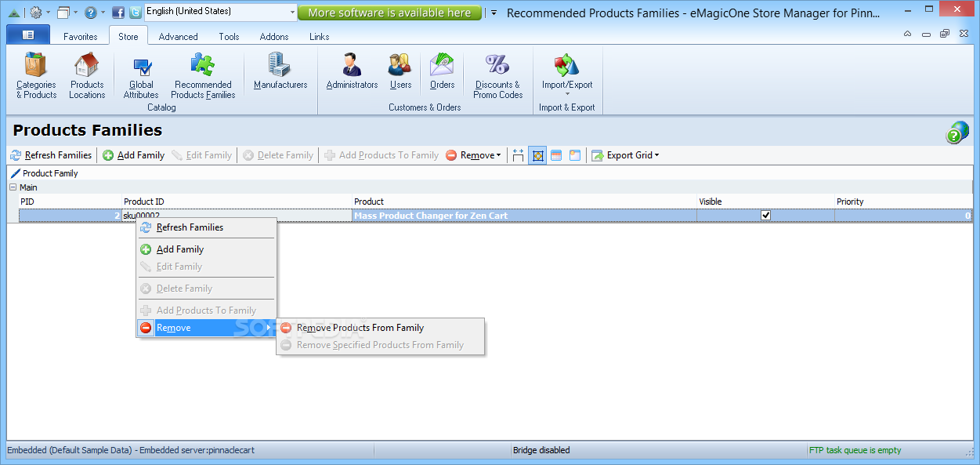Click the blue help question-mark icon
The image size is (980, 465).
point(90,13)
